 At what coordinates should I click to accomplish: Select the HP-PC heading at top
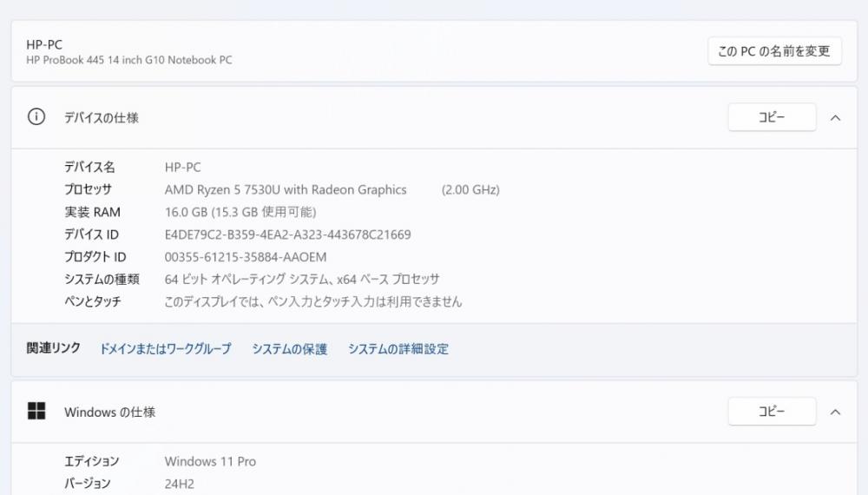coord(44,44)
